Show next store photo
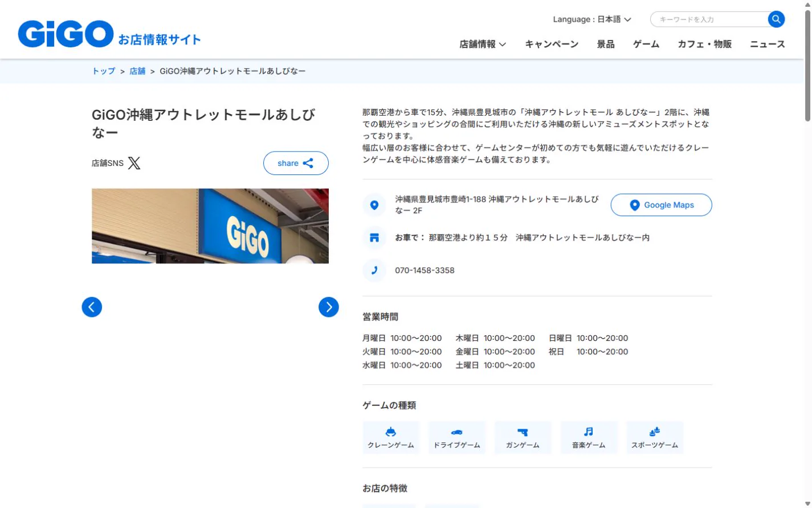 point(329,307)
